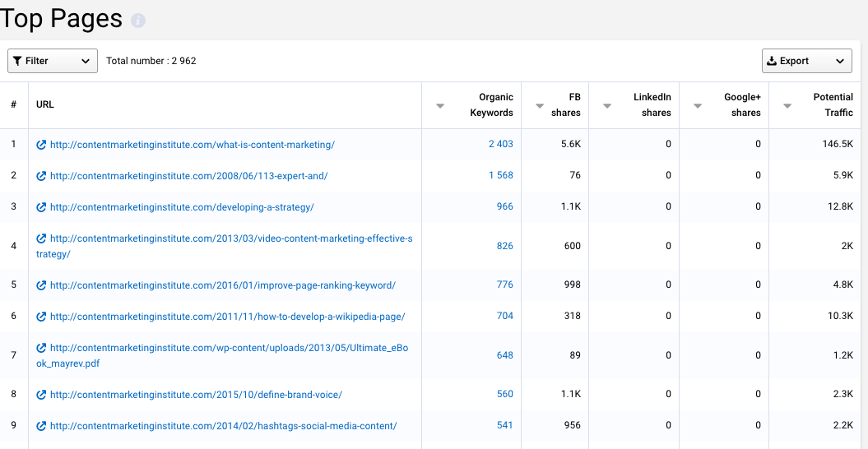868x449 pixels.
Task: Click the URL column header
Action: (x=44, y=104)
